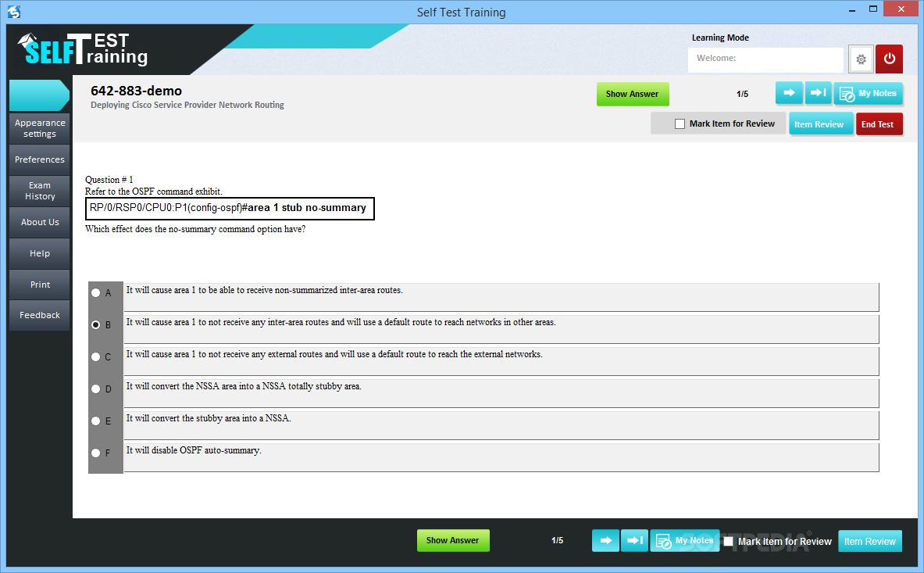The image size is (924, 573).
Task: Click the settings gear icon near Welcome field
Action: point(861,59)
